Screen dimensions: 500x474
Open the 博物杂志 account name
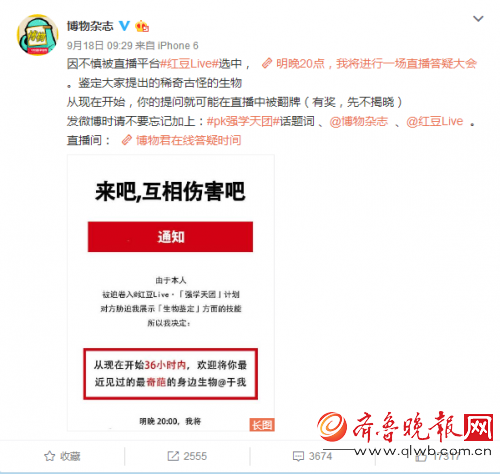[x=90, y=26]
